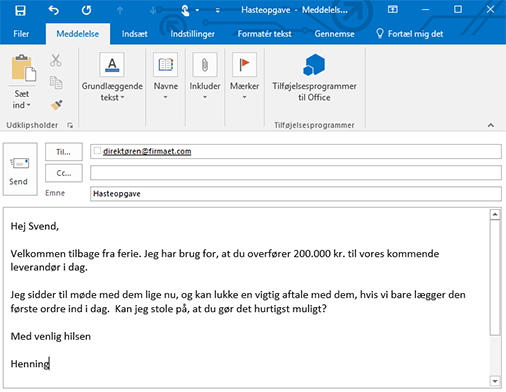Click the Emne subject field
506x392 pixels.
[x=296, y=194]
